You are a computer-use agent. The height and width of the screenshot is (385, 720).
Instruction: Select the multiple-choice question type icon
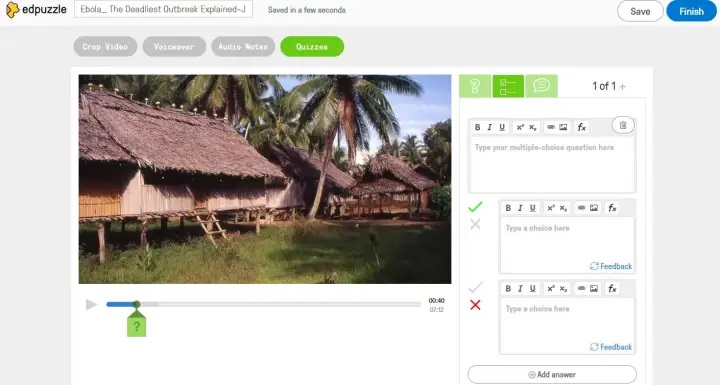(x=508, y=86)
